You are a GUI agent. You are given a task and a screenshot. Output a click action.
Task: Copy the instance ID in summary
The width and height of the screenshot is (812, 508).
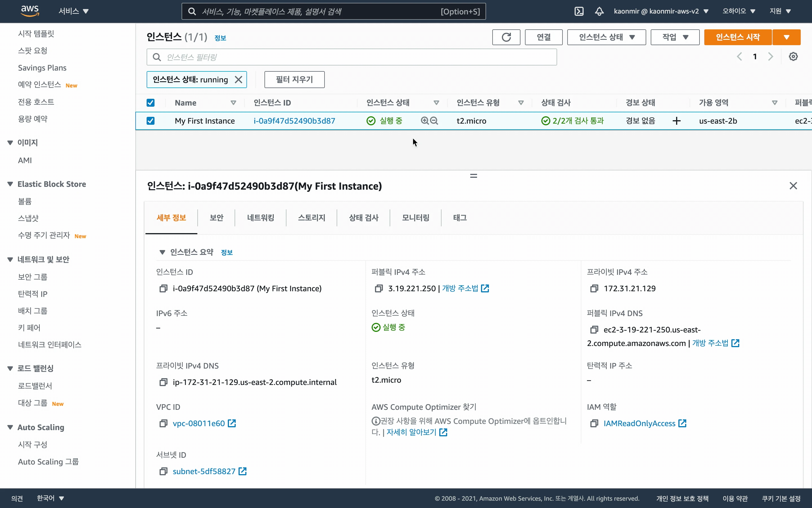164,288
